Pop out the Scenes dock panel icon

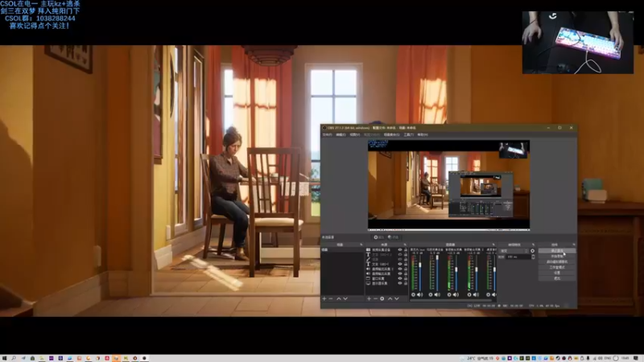point(361,245)
